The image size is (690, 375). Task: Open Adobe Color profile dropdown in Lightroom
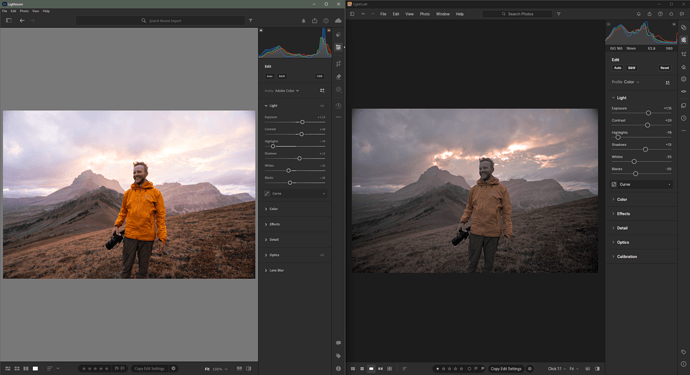pyautogui.click(x=287, y=91)
